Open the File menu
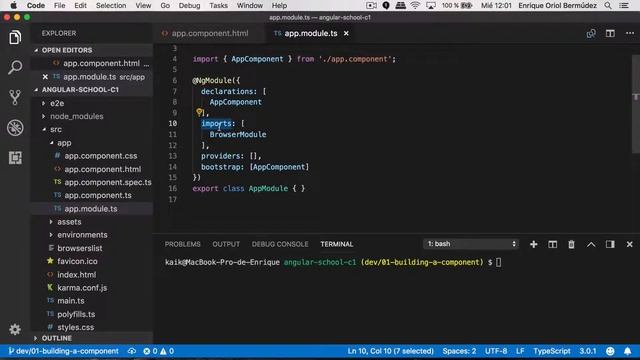The height and width of the screenshot is (360, 640). [60, 6]
